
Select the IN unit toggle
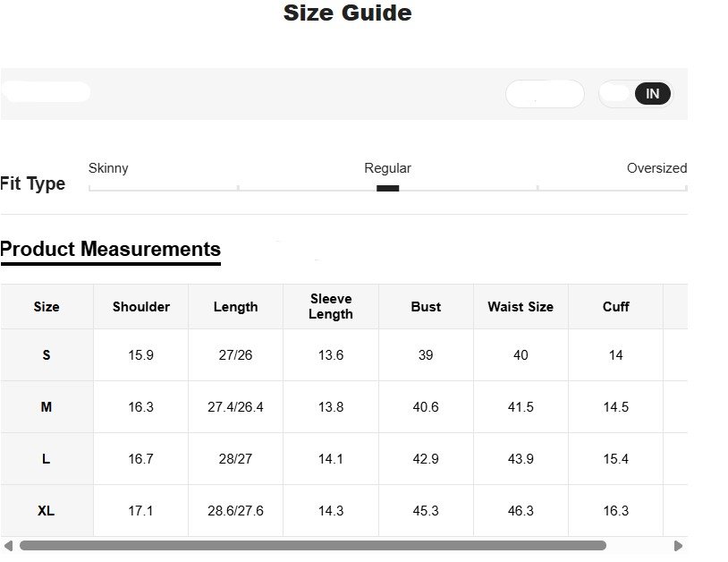point(652,94)
